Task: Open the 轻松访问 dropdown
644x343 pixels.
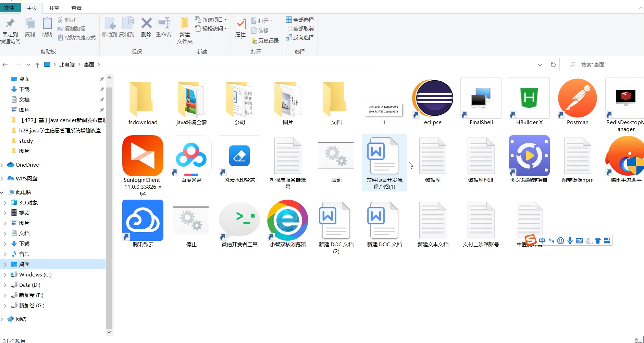Action: pyautogui.click(x=211, y=28)
